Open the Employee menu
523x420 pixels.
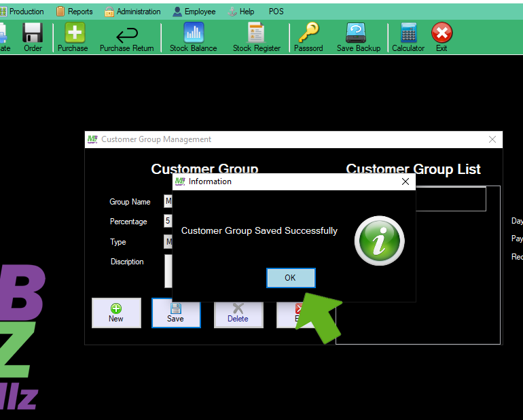coord(194,12)
